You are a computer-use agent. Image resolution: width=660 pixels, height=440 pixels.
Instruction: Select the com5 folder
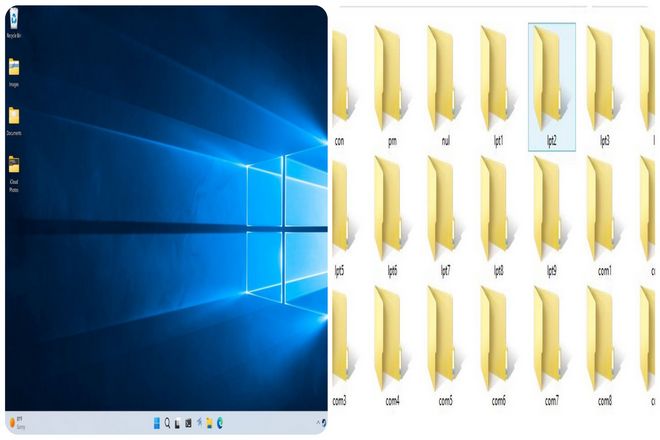pyautogui.click(x=445, y=346)
